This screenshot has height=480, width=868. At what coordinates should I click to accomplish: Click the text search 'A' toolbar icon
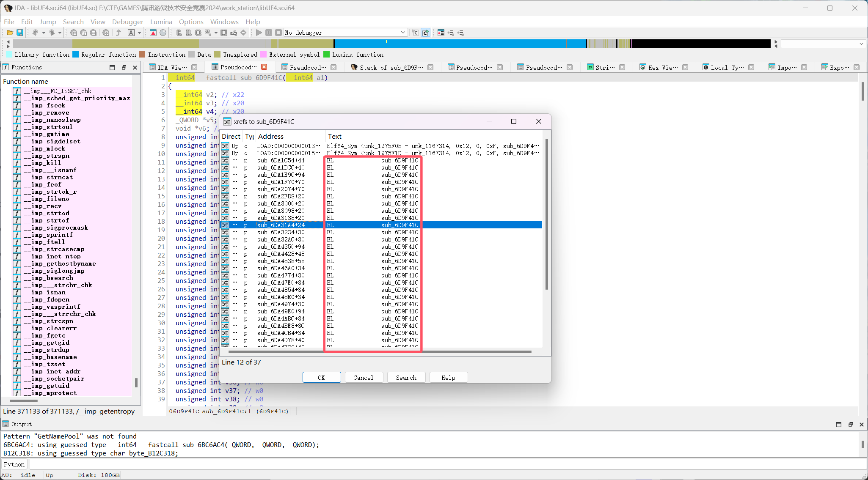131,33
